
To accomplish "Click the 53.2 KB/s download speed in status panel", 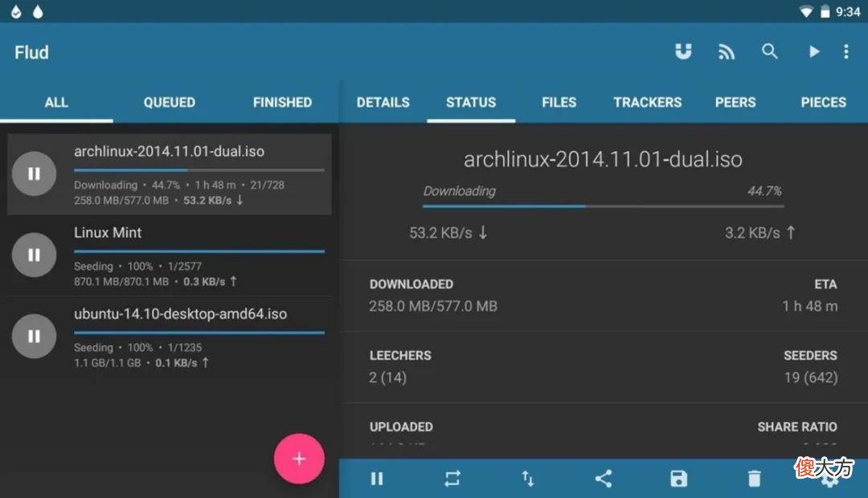I will pyautogui.click(x=448, y=233).
